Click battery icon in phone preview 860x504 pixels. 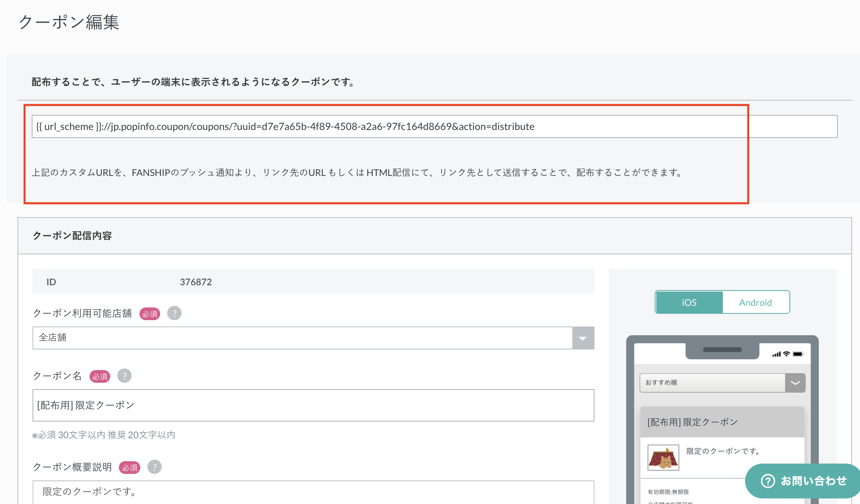[x=798, y=354]
